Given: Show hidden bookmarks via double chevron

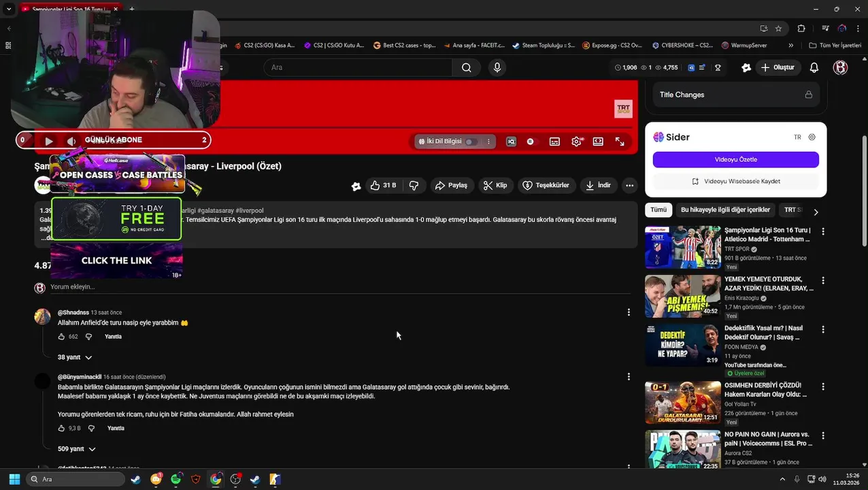Looking at the screenshot, I should point(790,46).
